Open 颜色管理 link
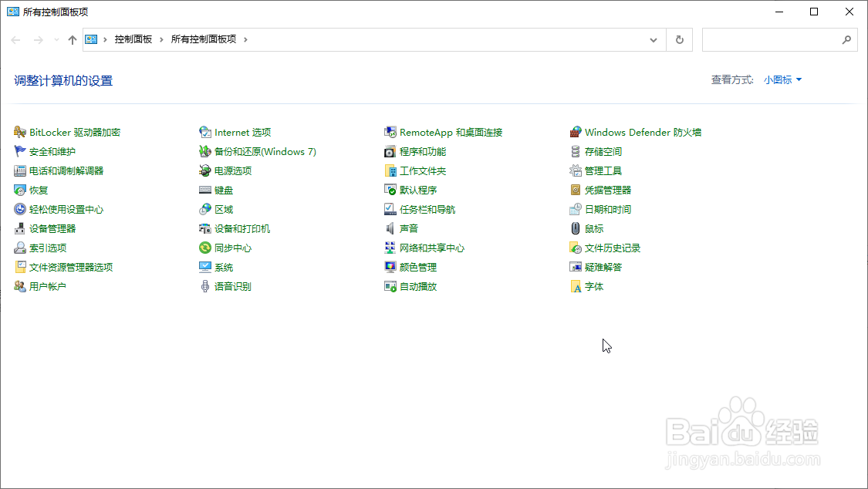 coord(418,267)
